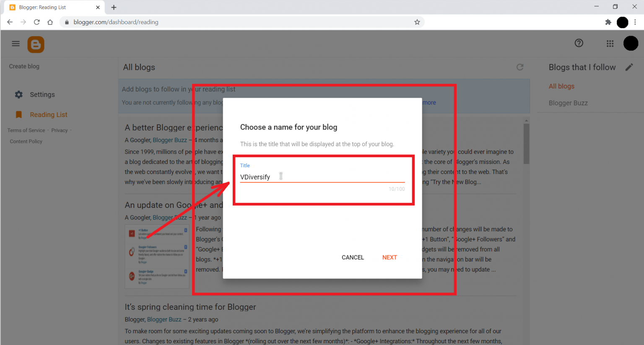Open Blogger help with the question mark icon
The height and width of the screenshot is (345, 644).
[579, 43]
